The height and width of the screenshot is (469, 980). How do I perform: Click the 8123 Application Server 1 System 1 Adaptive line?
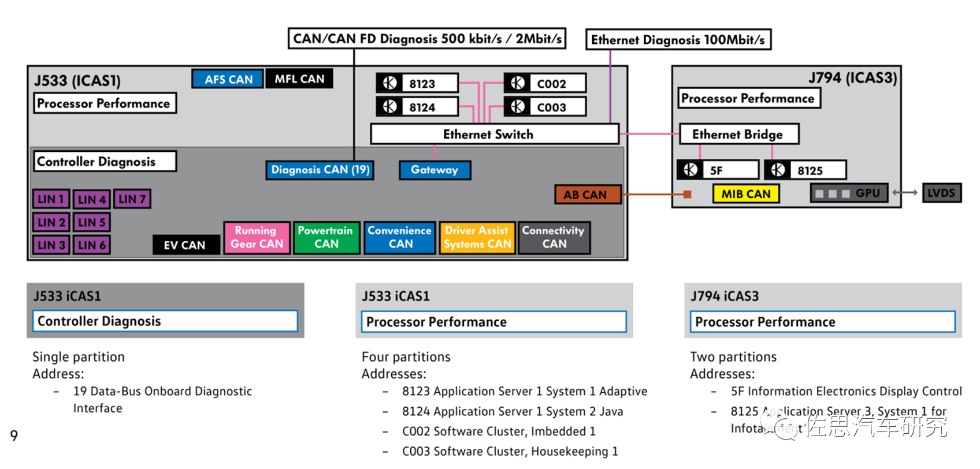coord(525,391)
